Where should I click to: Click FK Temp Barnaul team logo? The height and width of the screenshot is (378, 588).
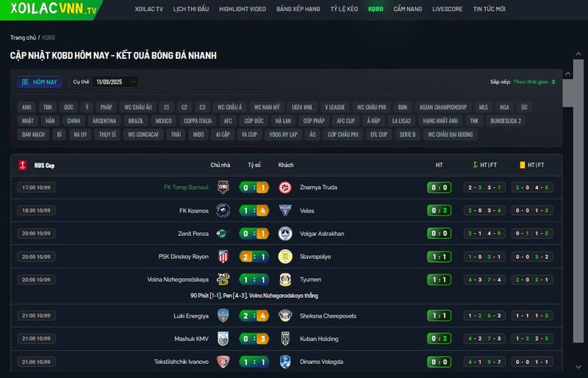pyautogui.click(x=223, y=188)
